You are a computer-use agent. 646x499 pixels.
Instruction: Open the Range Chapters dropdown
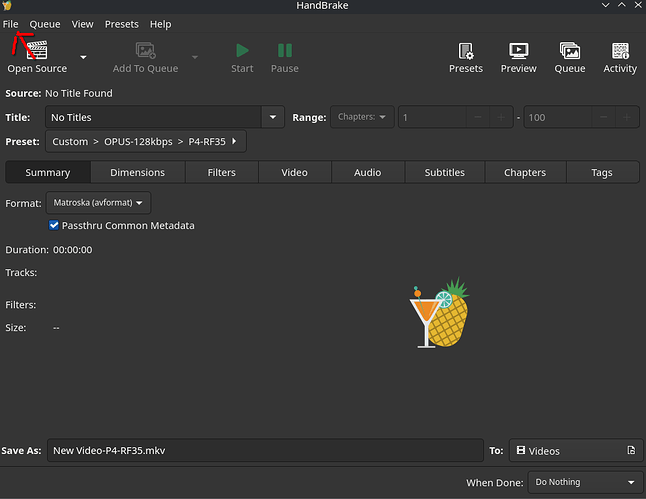point(362,117)
